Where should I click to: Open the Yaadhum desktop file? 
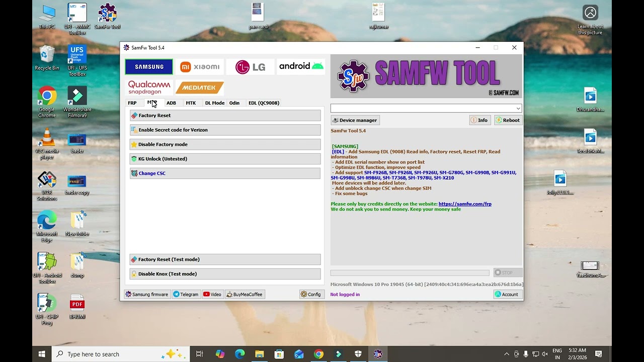[590, 269]
